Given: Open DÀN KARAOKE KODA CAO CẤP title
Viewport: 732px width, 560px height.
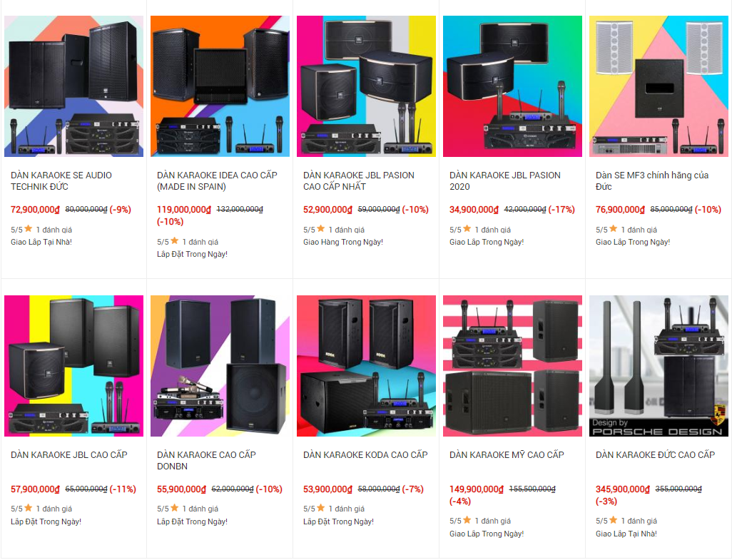Looking at the screenshot, I should click(365, 455).
